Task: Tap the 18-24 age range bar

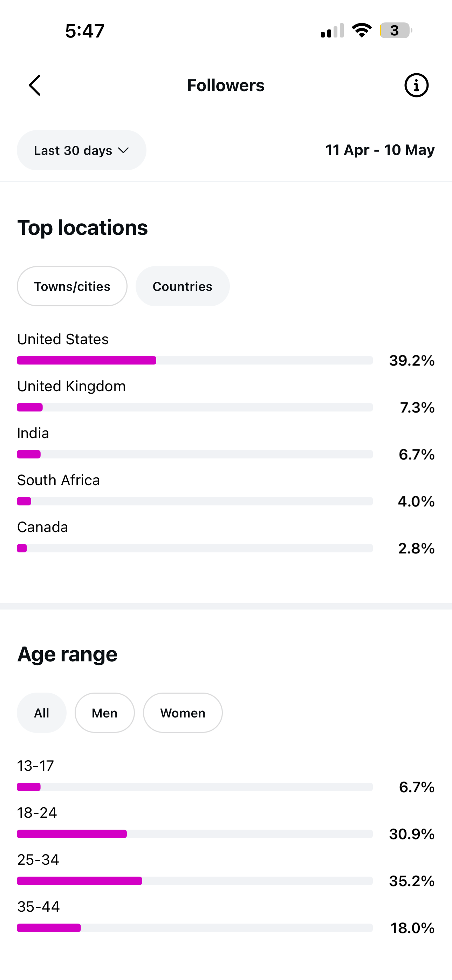Action: pyautogui.click(x=195, y=834)
